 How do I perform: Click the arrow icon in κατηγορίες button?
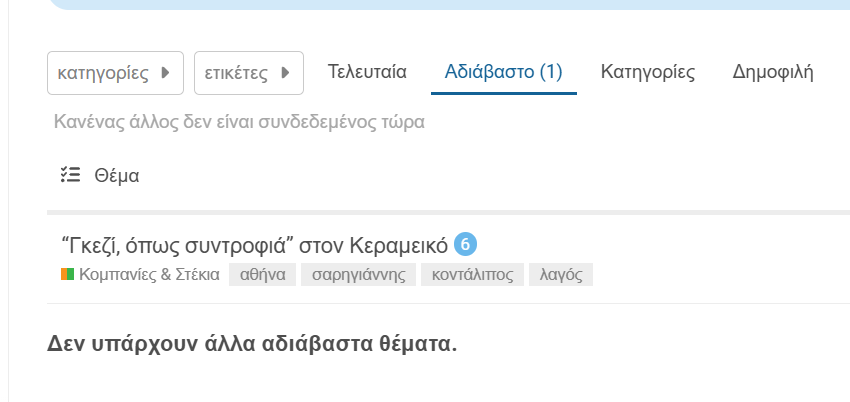[x=166, y=73]
